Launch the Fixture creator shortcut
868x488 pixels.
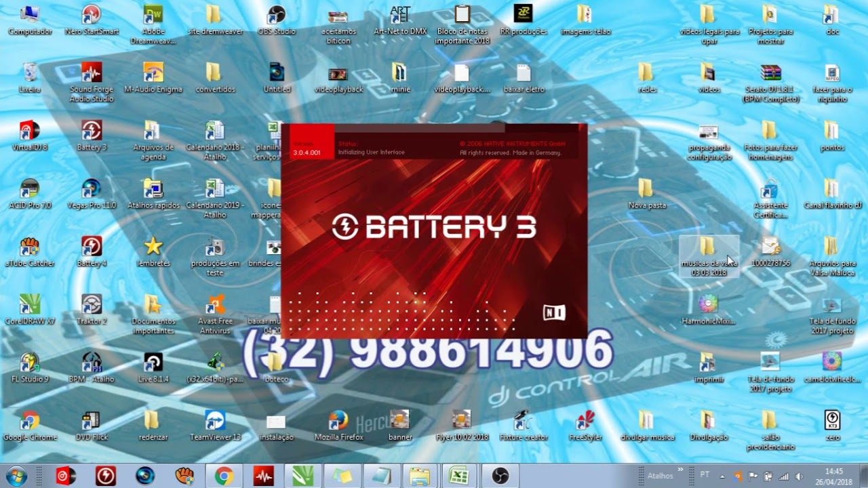(x=523, y=425)
